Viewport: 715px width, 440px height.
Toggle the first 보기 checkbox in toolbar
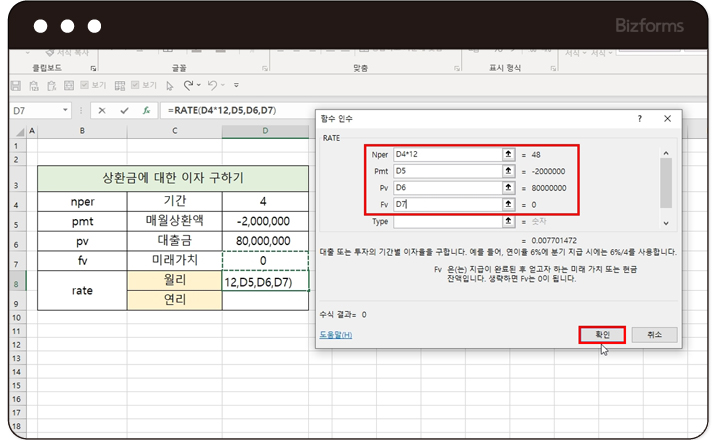point(84,86)
